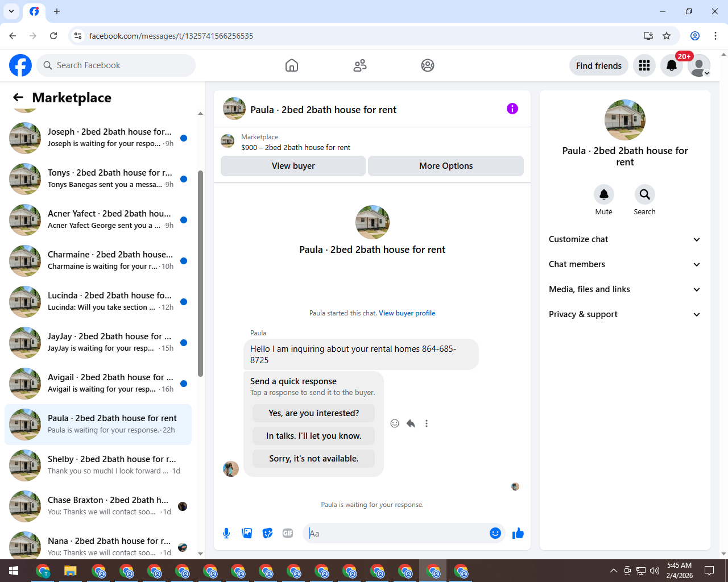Open Avigail's conversation

click(98, 384)
